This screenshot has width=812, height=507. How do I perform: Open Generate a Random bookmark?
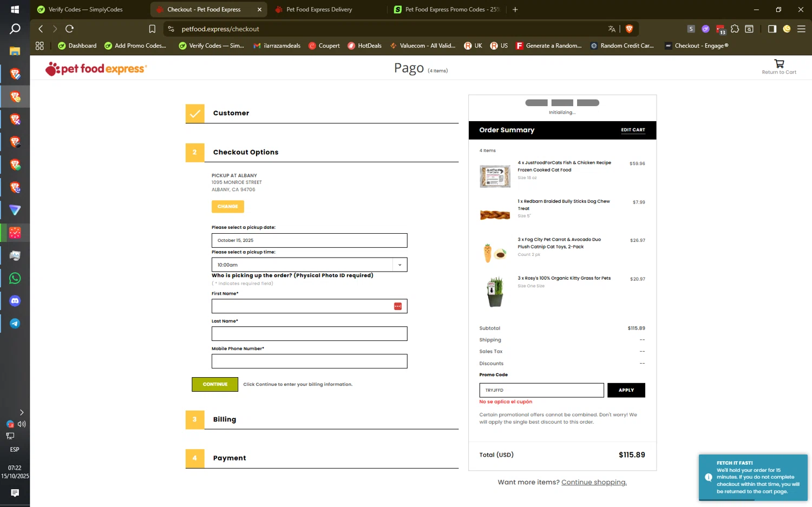point(548,46)
